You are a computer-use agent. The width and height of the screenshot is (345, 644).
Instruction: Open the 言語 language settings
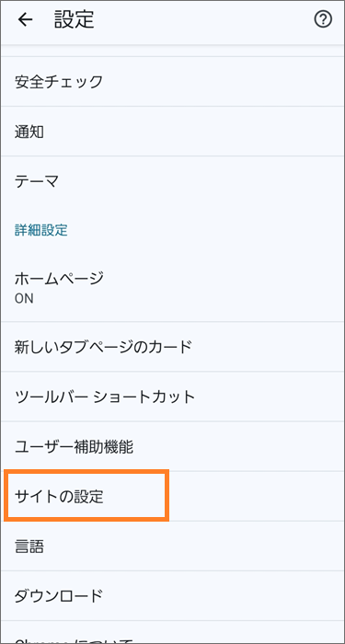[173, 546]
